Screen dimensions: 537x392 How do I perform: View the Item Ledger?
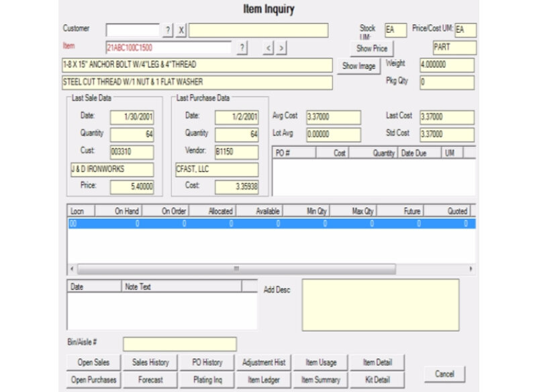pyautogui.click(x=264, y=380)
